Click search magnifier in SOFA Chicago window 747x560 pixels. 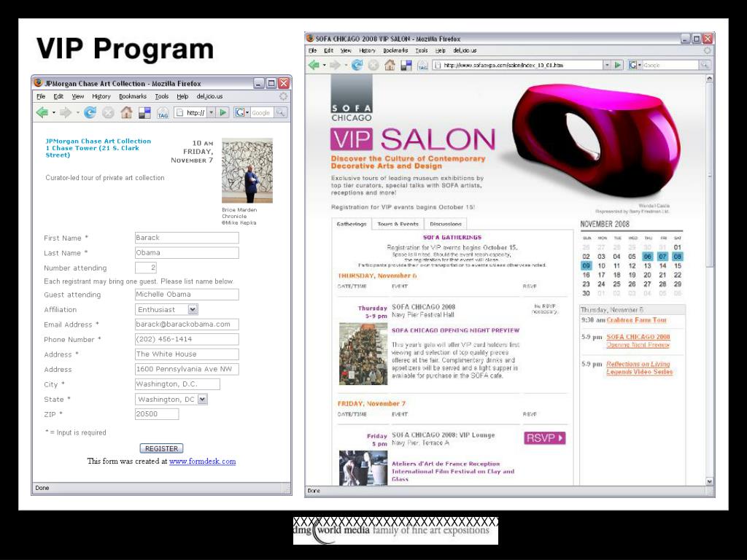(705, 65)
